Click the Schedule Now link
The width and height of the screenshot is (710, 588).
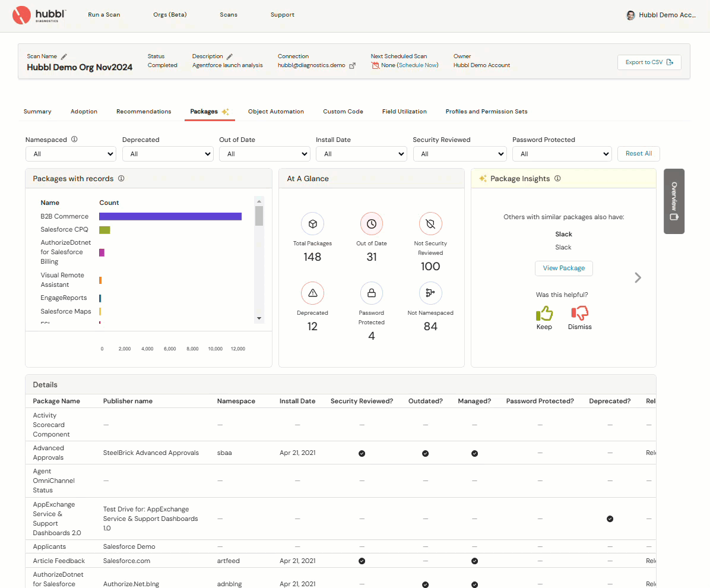pos(417,65)
